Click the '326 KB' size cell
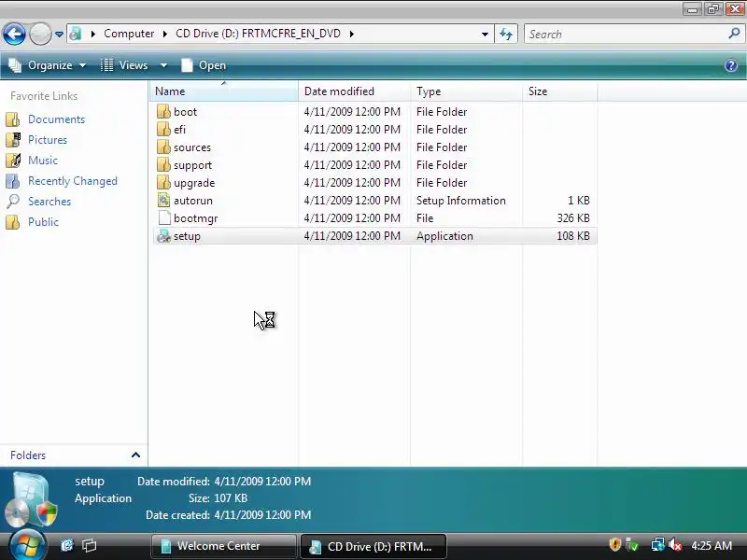Screen dimensions: 747x560 pos(573,218)
